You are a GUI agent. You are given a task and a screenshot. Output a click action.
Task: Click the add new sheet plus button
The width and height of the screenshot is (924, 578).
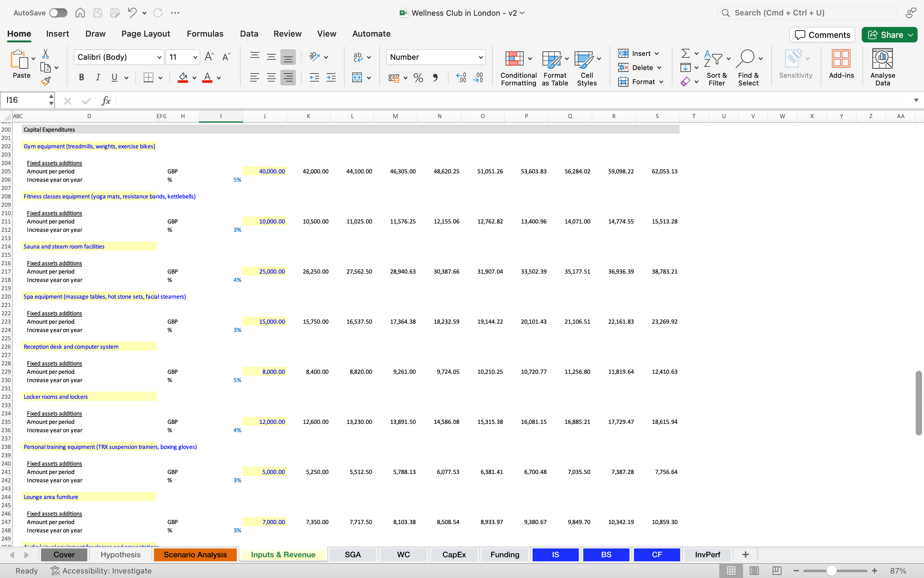point(745,554)
